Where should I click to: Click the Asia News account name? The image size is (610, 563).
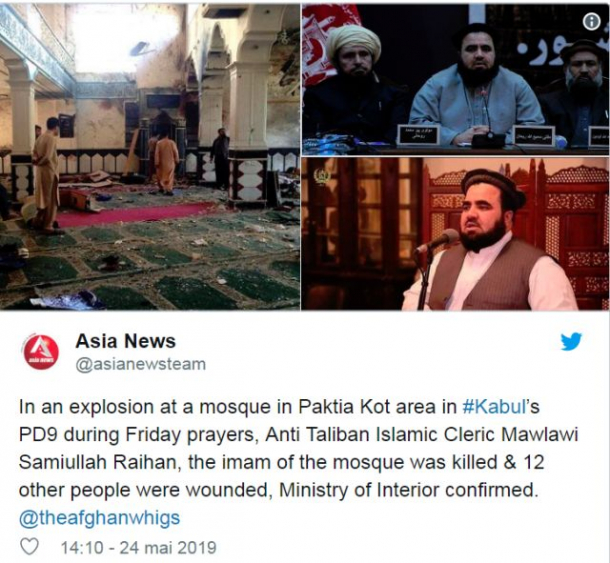click(x=126, y=341)
